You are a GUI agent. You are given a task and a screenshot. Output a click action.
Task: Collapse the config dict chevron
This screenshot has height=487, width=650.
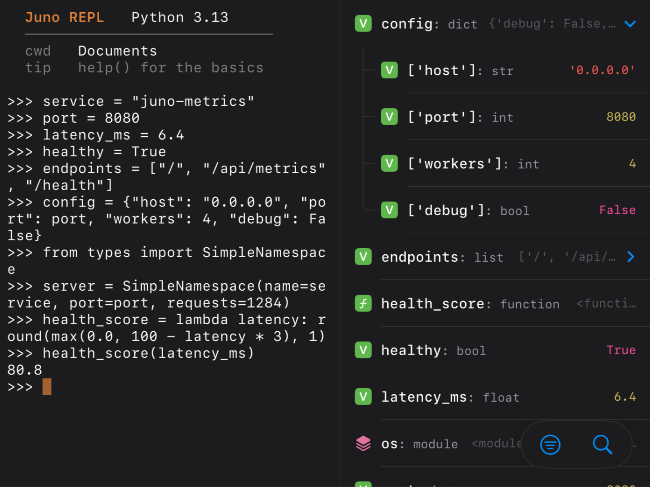point(630,24)
